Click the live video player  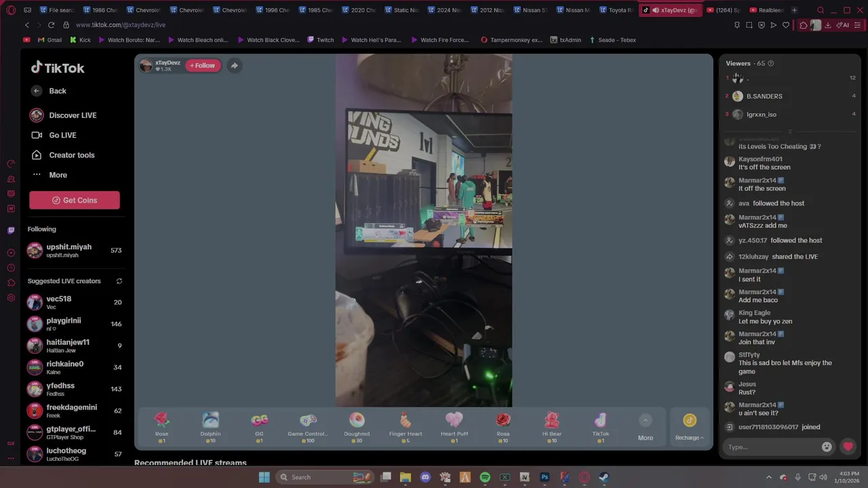point(424,230)
